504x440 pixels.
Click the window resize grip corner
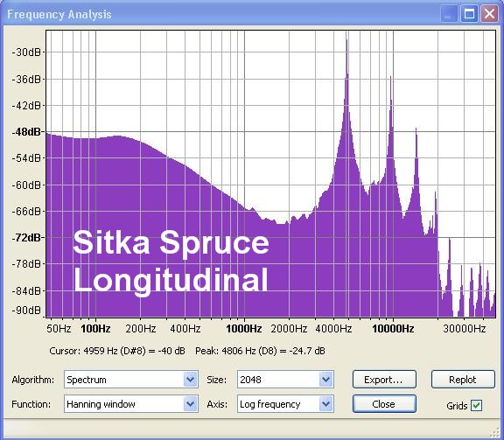tap(497, 433)
